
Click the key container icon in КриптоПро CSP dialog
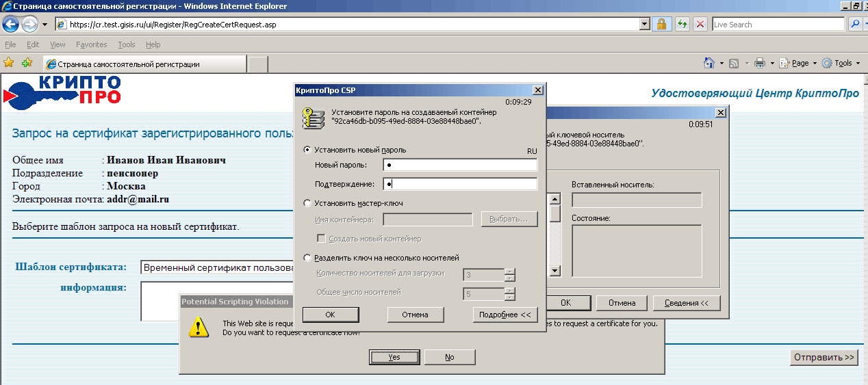coord(313,117)
